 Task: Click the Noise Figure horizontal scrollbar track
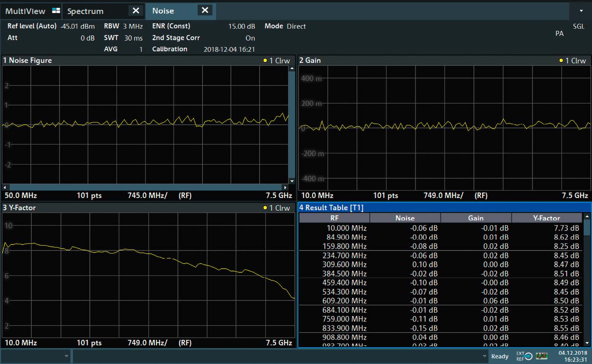pyautogui.click(x=145, y=187)
